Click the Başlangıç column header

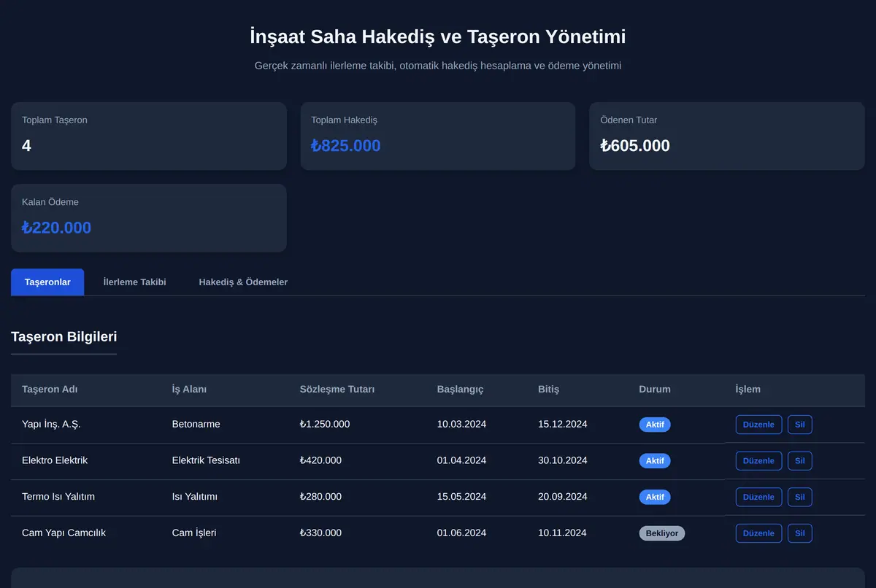coord(460,390)
